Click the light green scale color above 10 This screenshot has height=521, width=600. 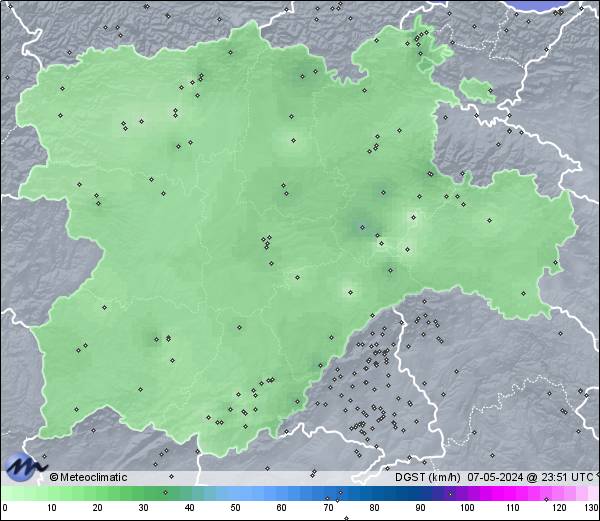52,493
